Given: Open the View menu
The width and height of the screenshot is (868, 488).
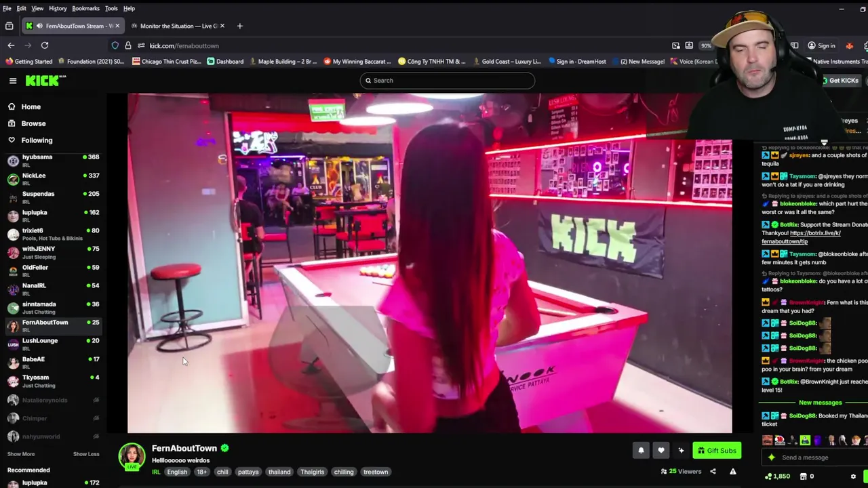Looking at the screenshot, I should click(x=37, y=8).
